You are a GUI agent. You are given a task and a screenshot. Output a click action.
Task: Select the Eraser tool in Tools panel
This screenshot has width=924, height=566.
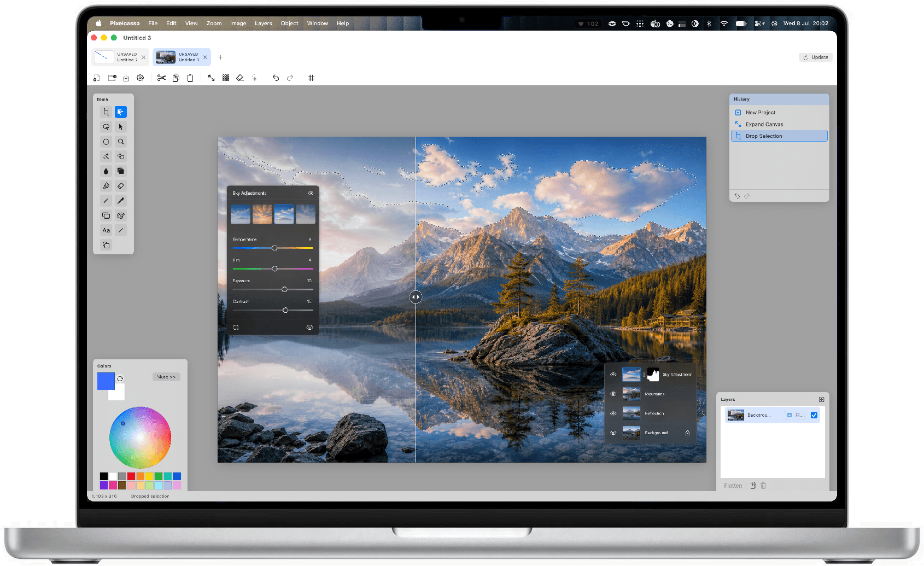121,186
